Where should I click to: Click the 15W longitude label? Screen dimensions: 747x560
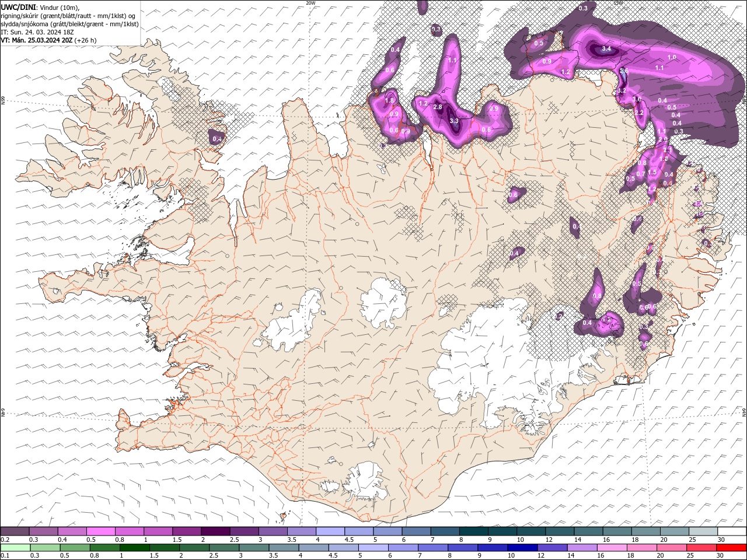click(x=618, y=3)
